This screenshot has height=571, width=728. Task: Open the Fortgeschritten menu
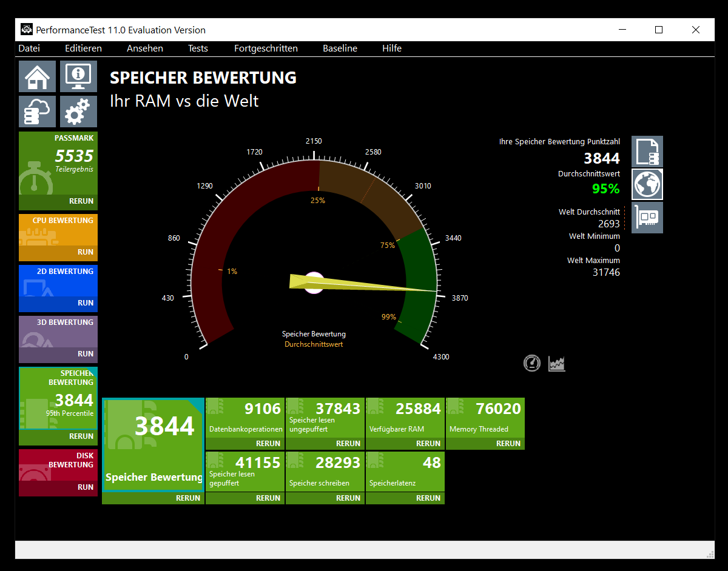[x=266, y=48]
